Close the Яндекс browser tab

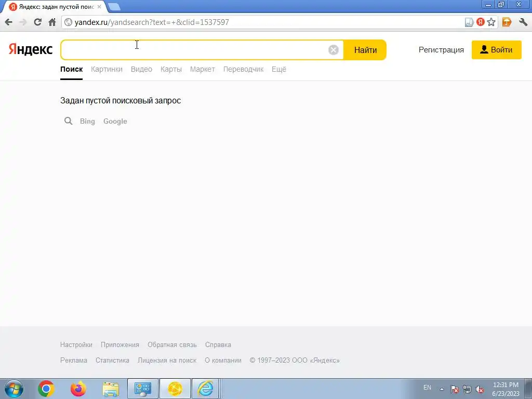(x=99, y=6)
